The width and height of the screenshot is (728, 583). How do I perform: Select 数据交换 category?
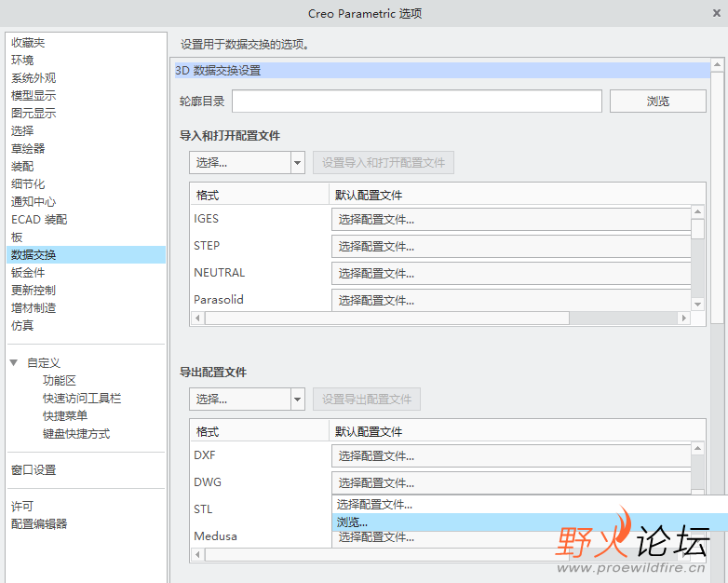87,254
